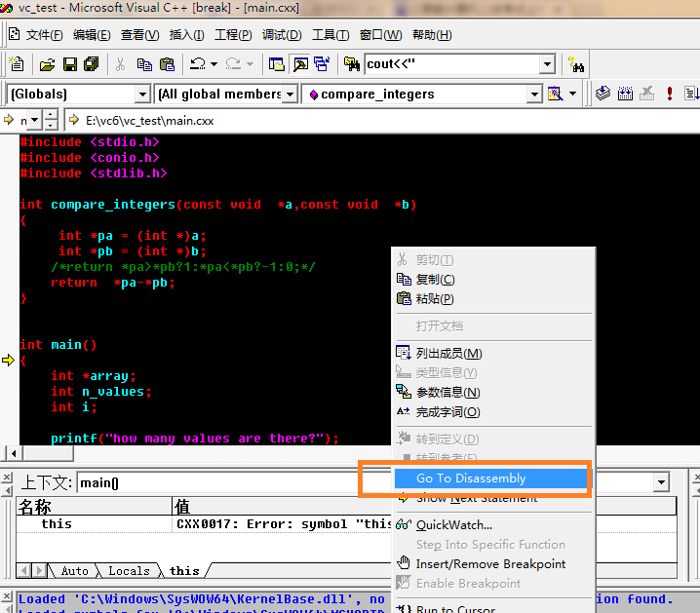Expand the (Globals) class dropdown
The width and height of the screenshot is (700, 613).
pyautogui.click(x=142, y=95)
